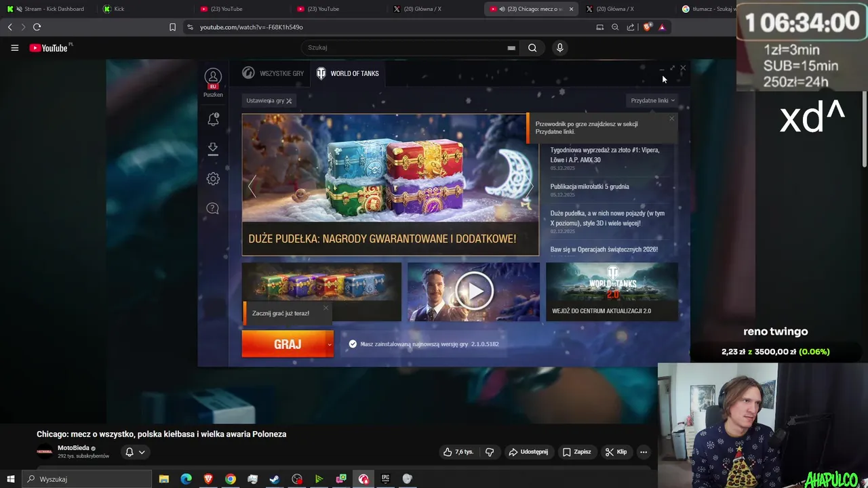This screenshot has height=488, width=868.
Task: Reload the browser page
Action: (37, 27)
